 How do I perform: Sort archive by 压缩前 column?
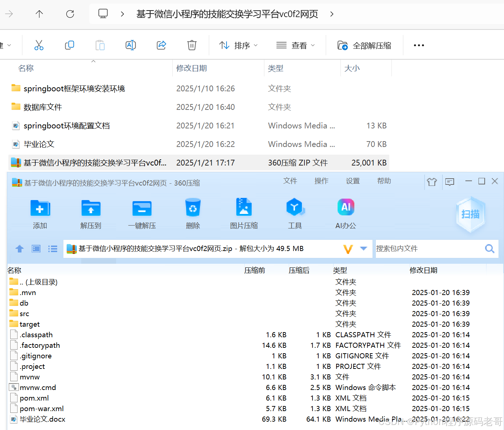[x=255, y=270]
